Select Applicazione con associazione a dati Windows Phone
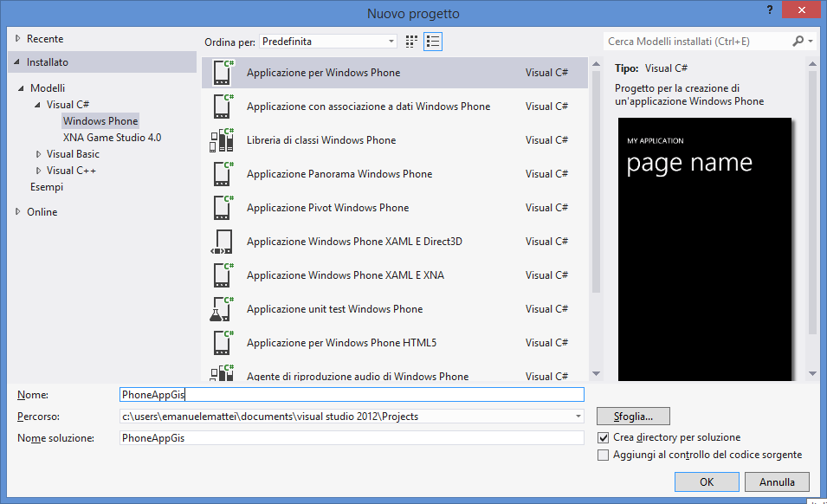 pos(395,106)
